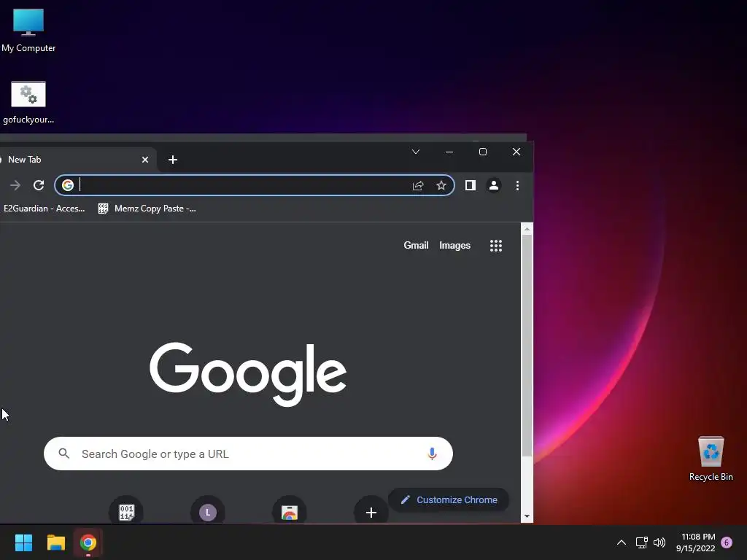Open the Windows Start menu
The width and height of the screenshot is (747, 560).
[23, 542]
